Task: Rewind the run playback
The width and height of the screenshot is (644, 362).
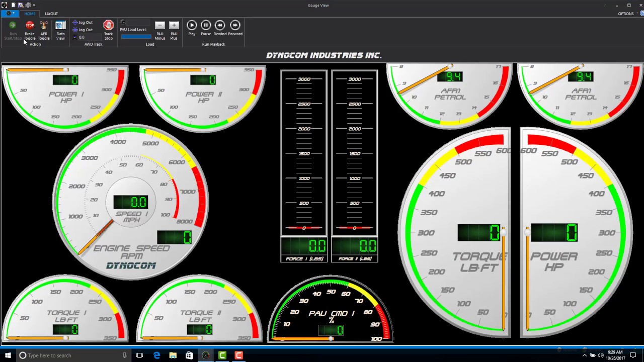Action: (220, 28)
